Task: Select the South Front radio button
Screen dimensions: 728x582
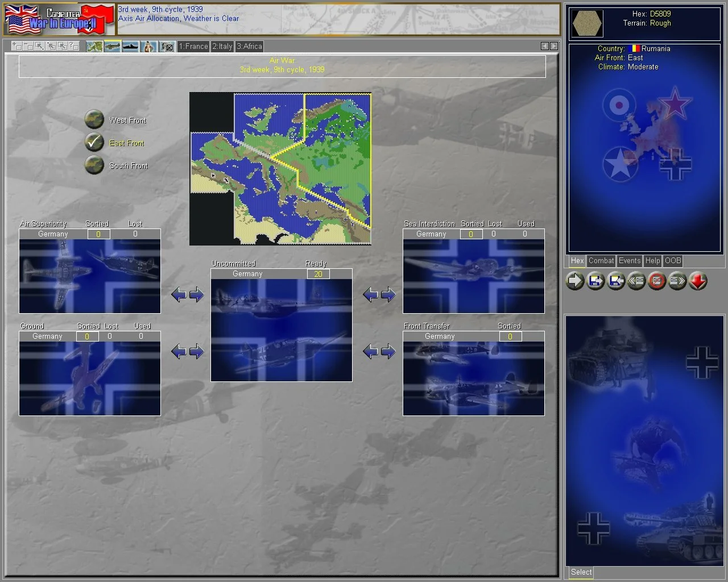Action: click(x=94, y=165)
